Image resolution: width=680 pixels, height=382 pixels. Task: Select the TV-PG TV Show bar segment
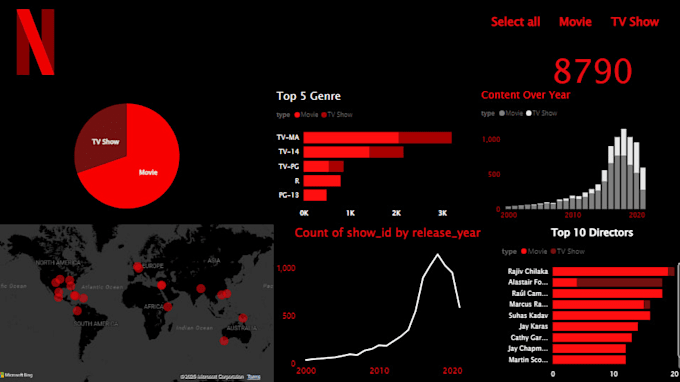pos(336,167)
